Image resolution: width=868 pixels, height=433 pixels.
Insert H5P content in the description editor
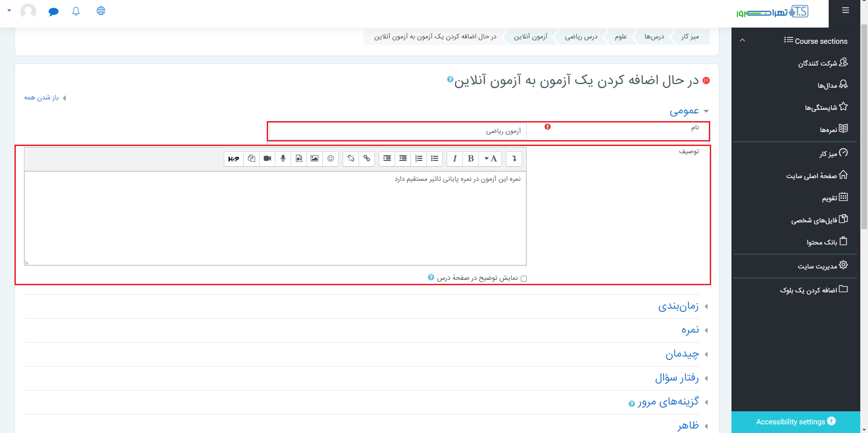point(234,159)
